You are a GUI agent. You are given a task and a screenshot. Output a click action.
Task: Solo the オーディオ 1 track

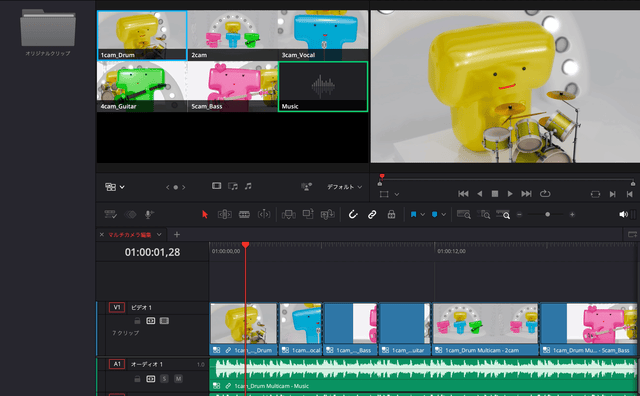pyautogui.click(x=164, y=379)
